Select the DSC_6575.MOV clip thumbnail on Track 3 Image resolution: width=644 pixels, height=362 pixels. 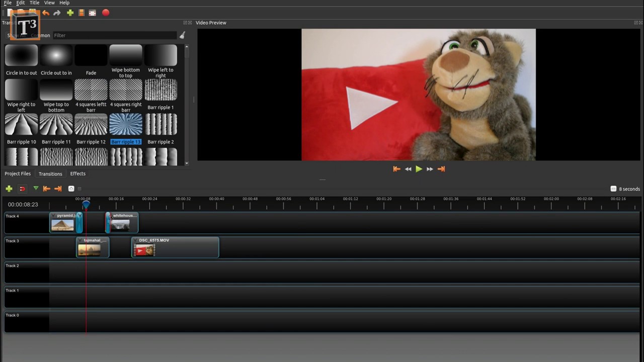(145, 250)
